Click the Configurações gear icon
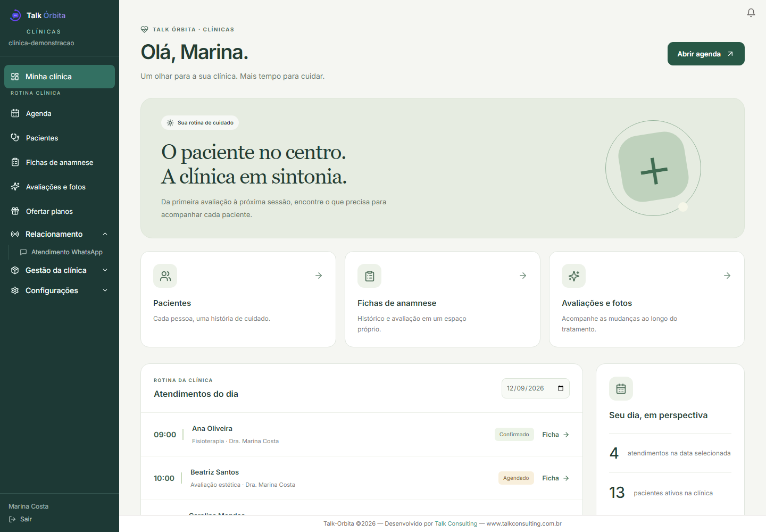The image size is (766, 532). [x=15, y=290]
